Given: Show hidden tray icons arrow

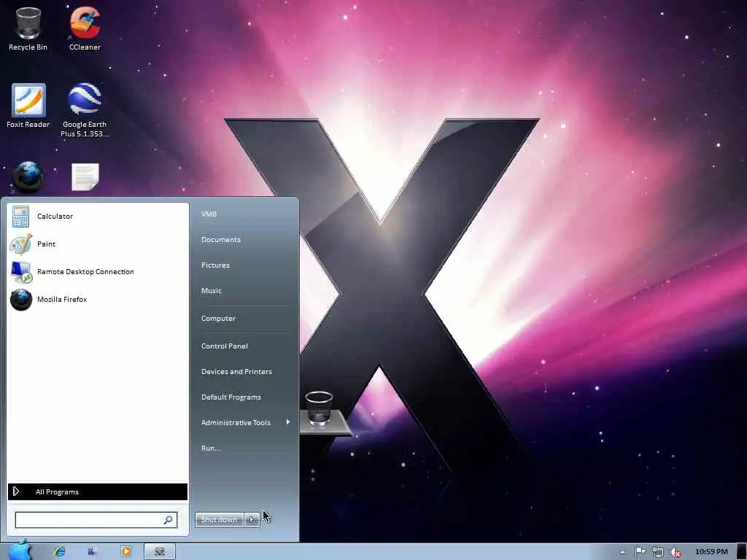Looking at the screenshot, I should point(622,552).
